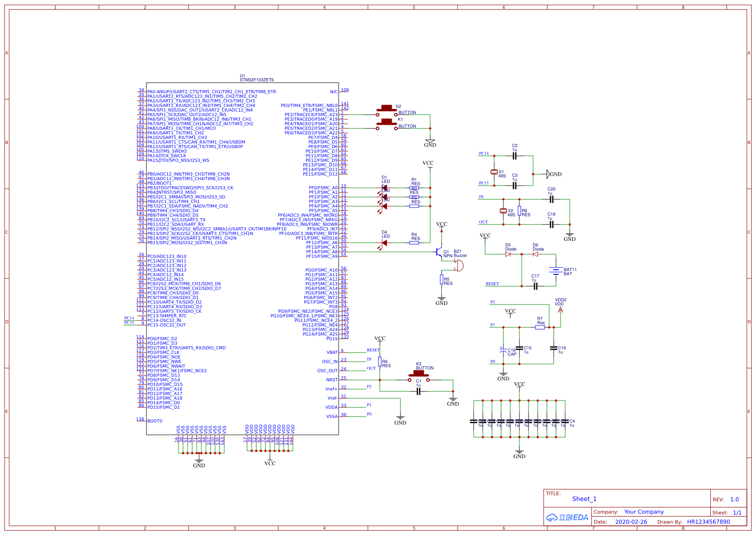Select the K2 push button symbol
This screenshot has width=756, height=535.
(x=387, y=110)
